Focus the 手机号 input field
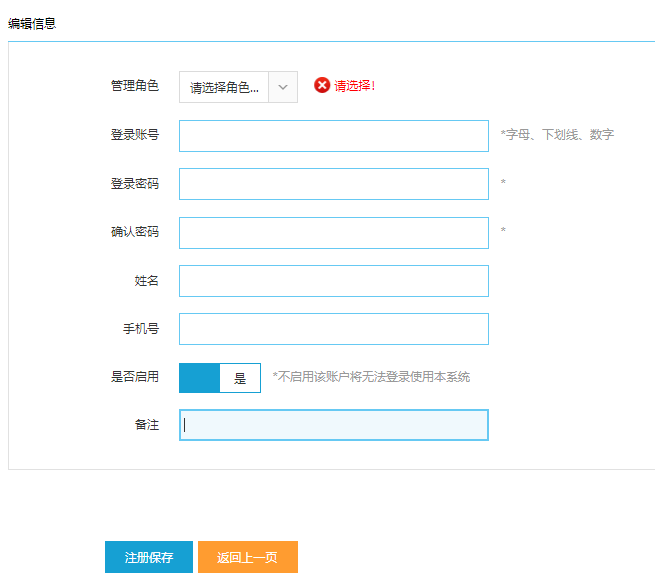The width and height of the screenshot is (655, 575). coord(334,329)
